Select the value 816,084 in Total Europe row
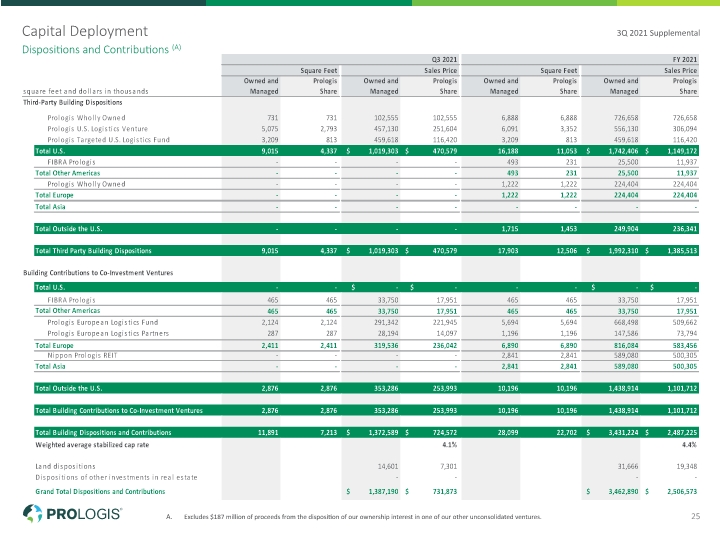Screen dimensions: 720x540 click(x=626, y=346)
